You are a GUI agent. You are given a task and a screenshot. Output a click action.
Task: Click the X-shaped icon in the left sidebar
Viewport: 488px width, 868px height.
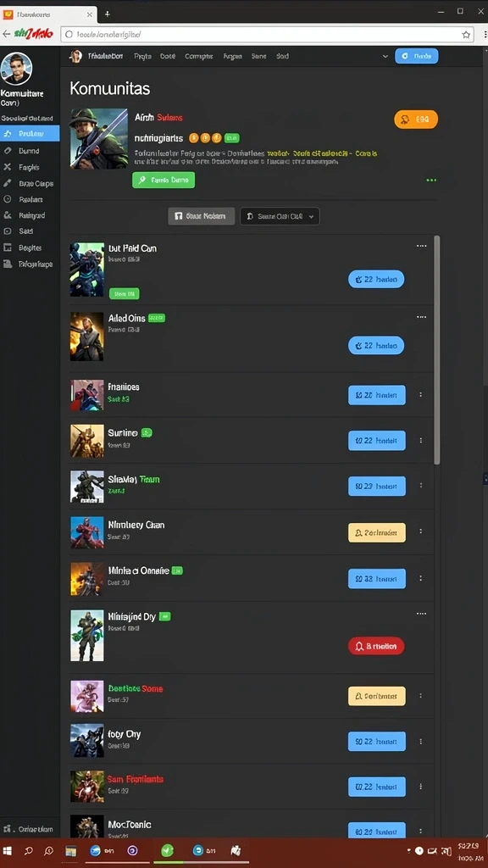point(7,167)
